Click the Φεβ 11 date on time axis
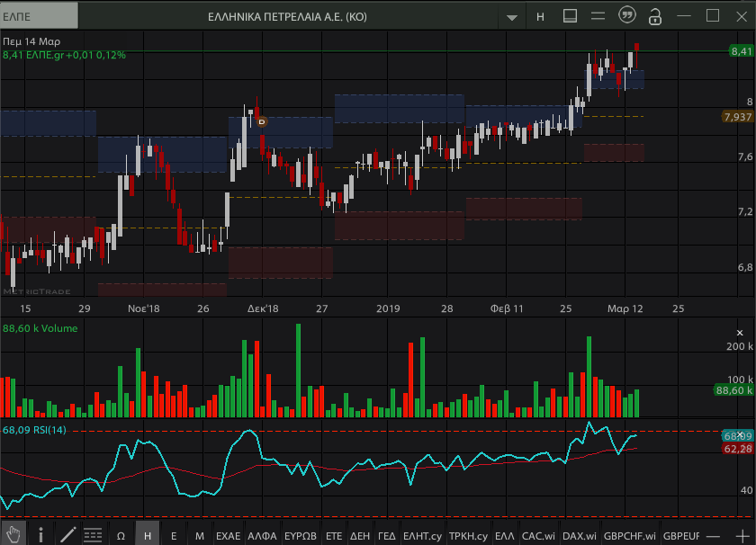The height and width of the screenshot is (545, 756). tap(507, 308)
